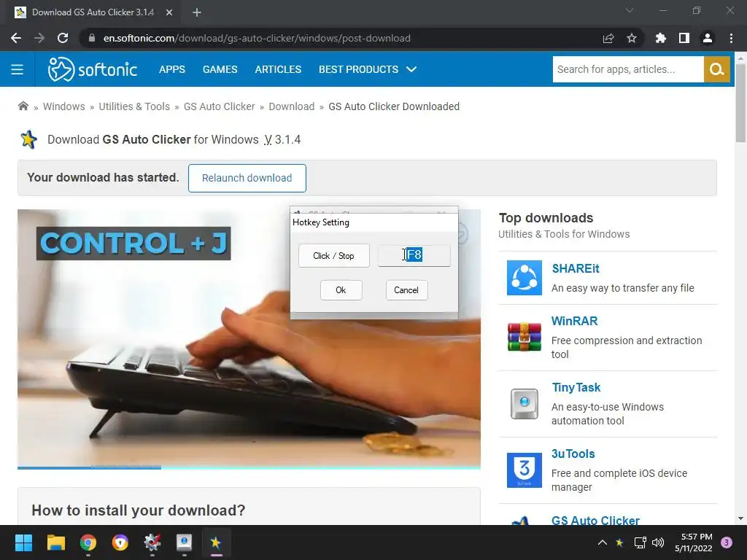
Task: Open File Explorer from the taskbar
Action: pyautogui.click(x=55, y=542)
